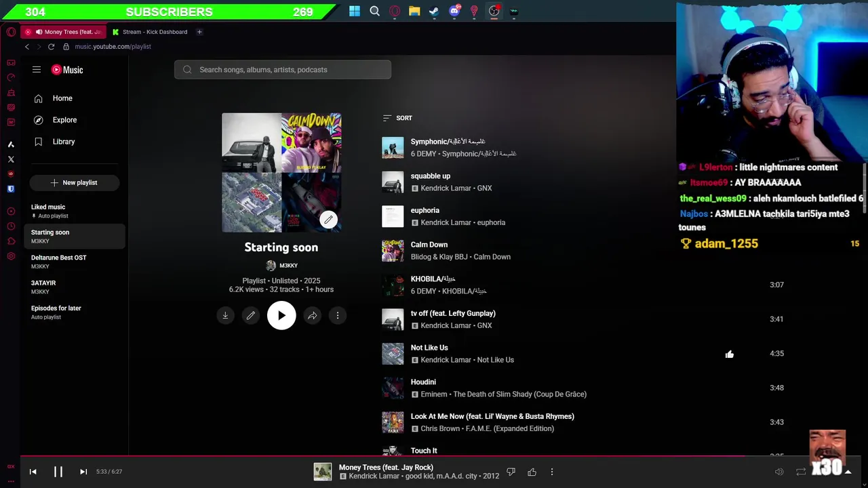Open playlist three-dot more actions
The width and height of the screenshot is (868, 488).
tap(338, 315)
